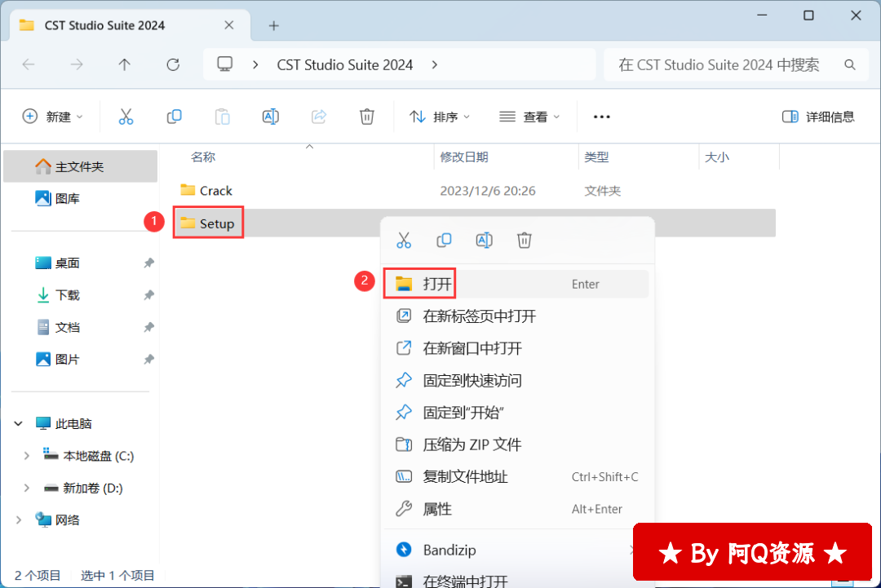Open 图片 in the sidebar
This screenshot has height=588, width=881.
tap(80, 359)
